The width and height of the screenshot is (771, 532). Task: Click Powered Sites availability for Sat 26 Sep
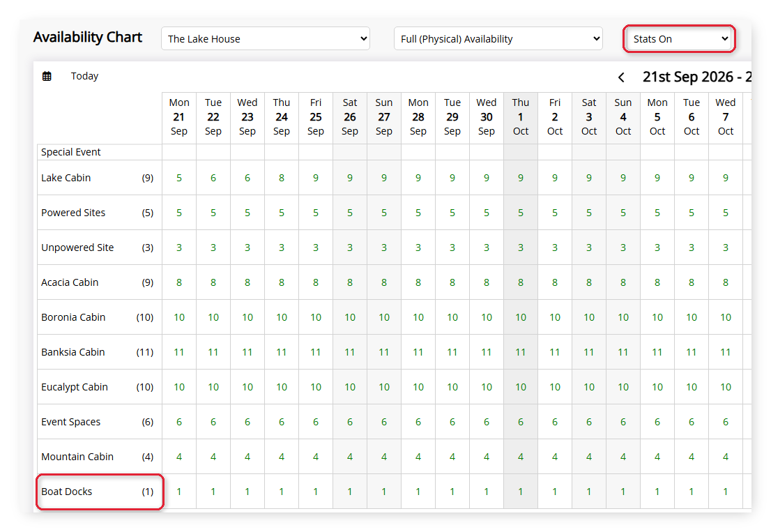(350, 213)
